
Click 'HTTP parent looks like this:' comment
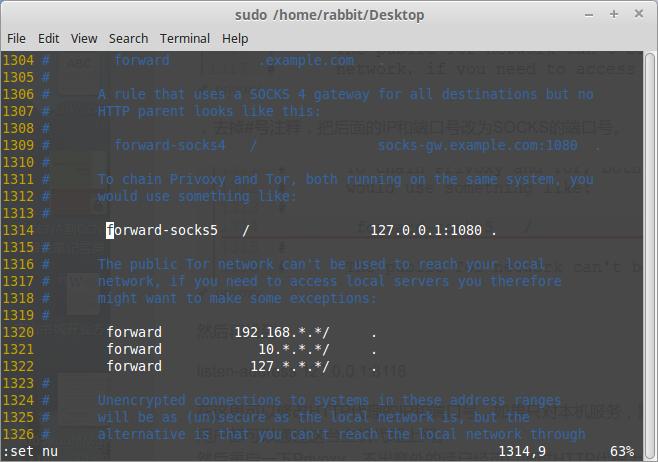click(x=209, y=112)
